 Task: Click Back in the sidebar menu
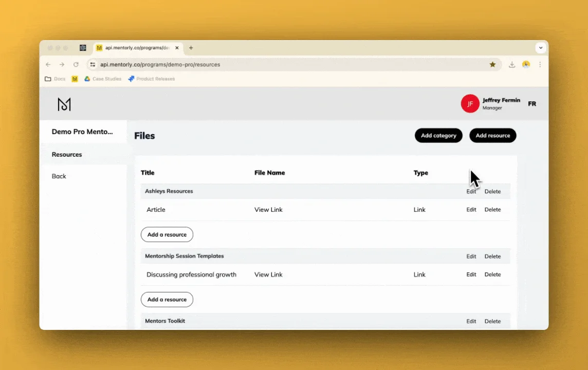click(x=59, y=176)
